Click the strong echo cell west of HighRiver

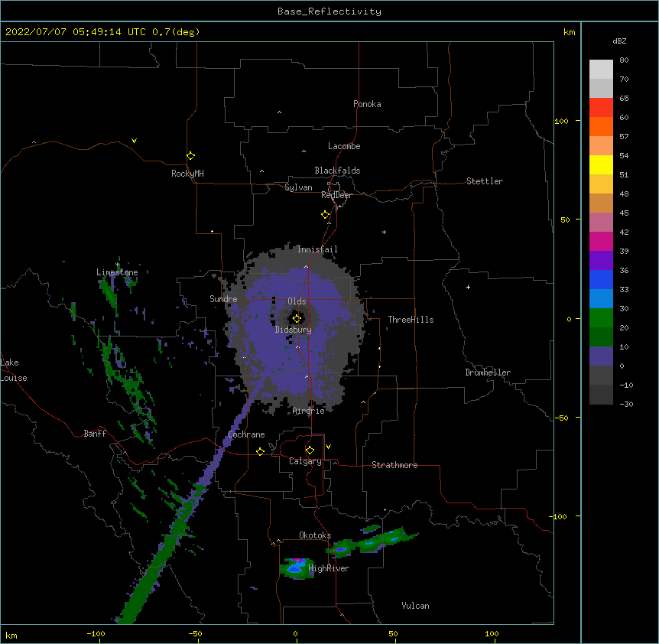(x=297, y=568)
